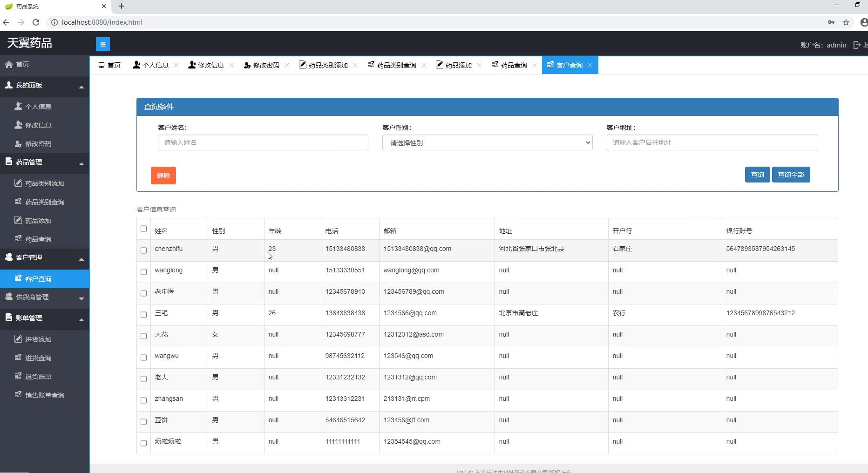Reload the page with browser refresh icon
This screenshot has width=868, height=473.
[36, 22]
